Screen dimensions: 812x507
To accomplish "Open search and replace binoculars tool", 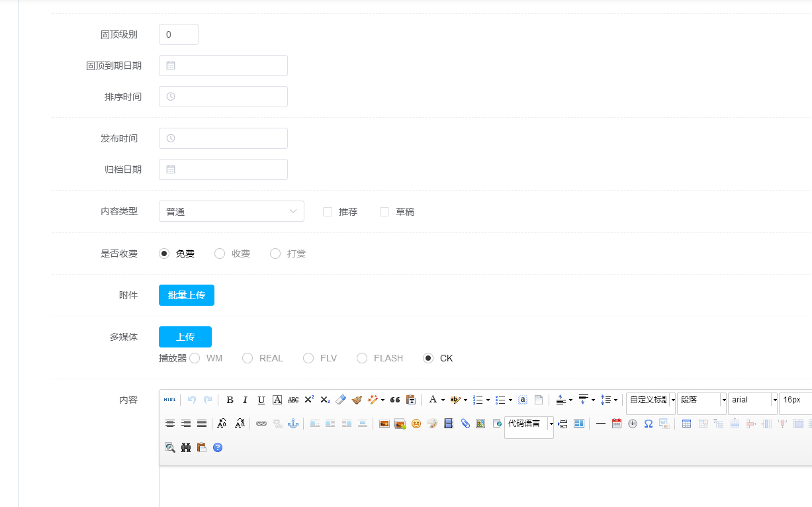I will [186, 447].
